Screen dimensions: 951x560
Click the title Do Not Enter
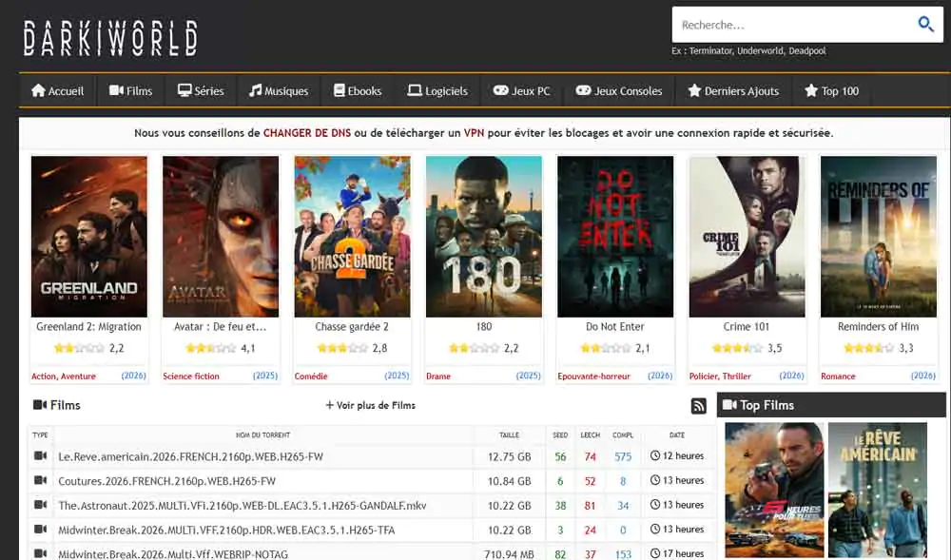click(x=615, y=327)
